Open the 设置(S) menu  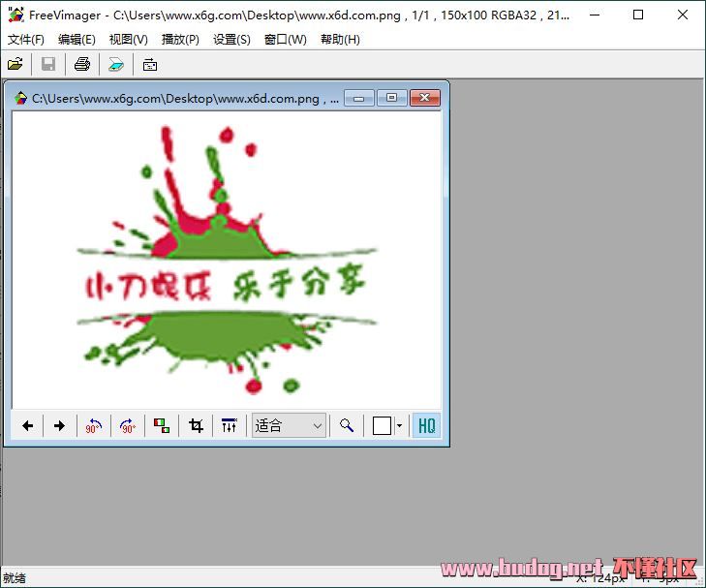coord(231,40)
